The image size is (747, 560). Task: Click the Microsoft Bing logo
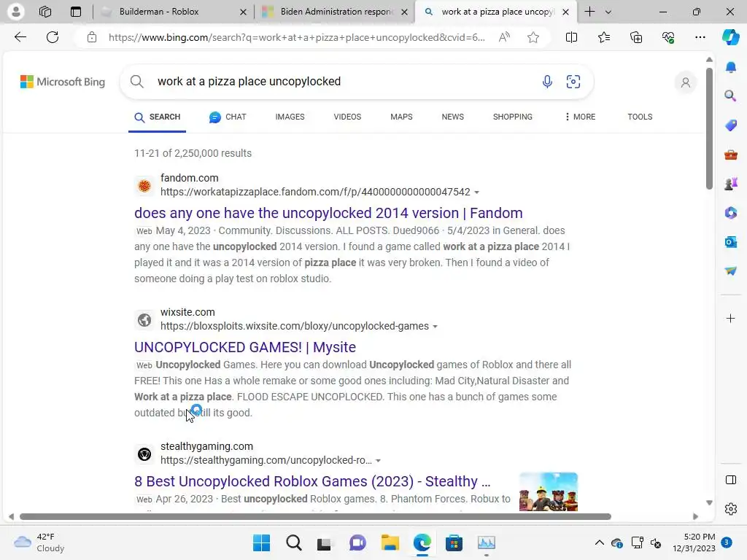click(x=63, y=82)
